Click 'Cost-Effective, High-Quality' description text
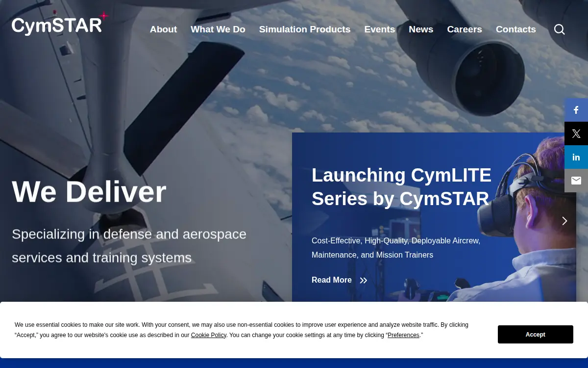 [396, 248]
